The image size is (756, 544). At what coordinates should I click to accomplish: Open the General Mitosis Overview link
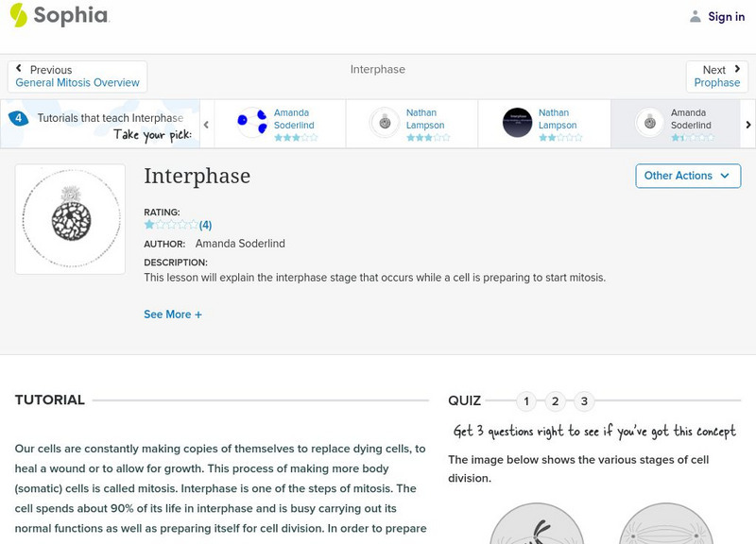point(77,83)
